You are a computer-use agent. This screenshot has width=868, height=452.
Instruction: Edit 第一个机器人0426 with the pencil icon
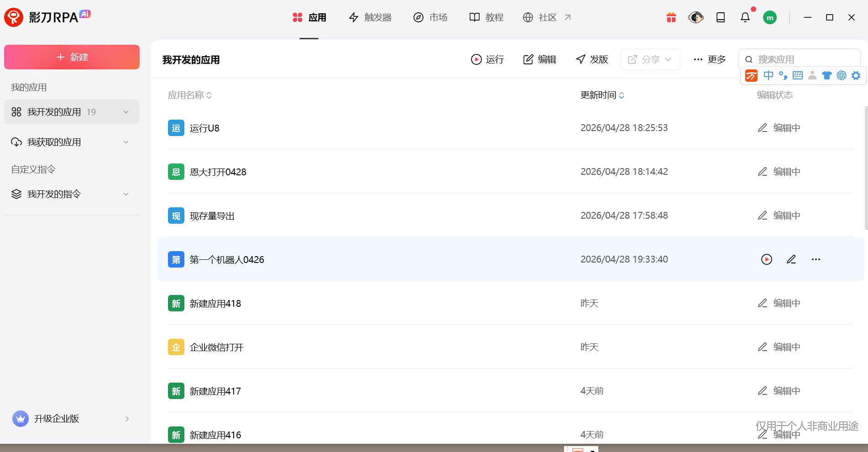tap(791, 259)
